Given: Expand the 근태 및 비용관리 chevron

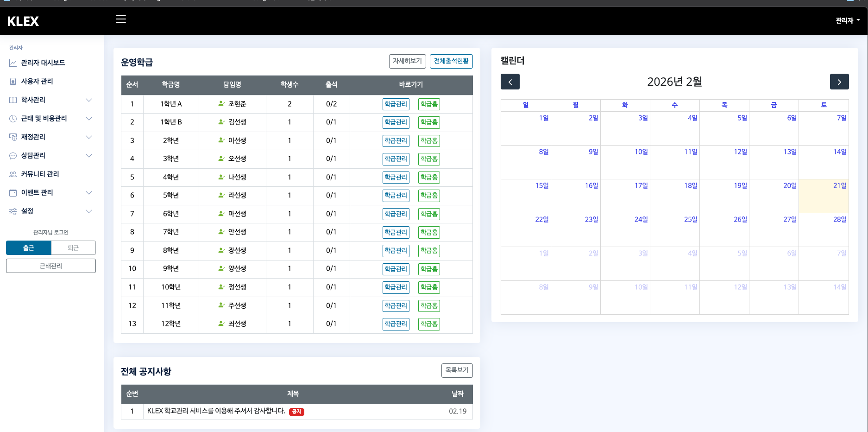Looking at the screenshot, I should pos(88,119).
